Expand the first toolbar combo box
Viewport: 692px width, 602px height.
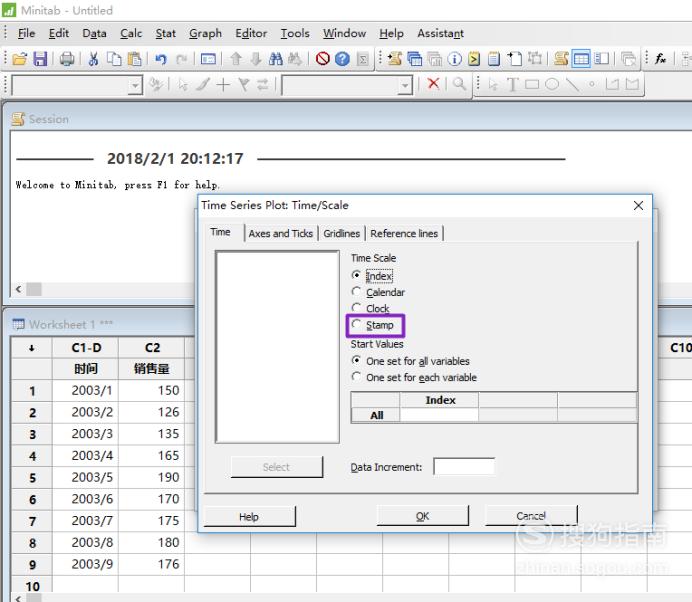[135, 85]
